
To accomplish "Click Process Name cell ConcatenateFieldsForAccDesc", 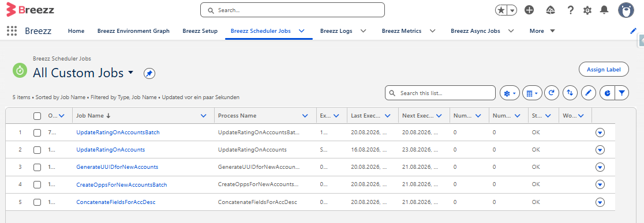I will tap(257, 202).
